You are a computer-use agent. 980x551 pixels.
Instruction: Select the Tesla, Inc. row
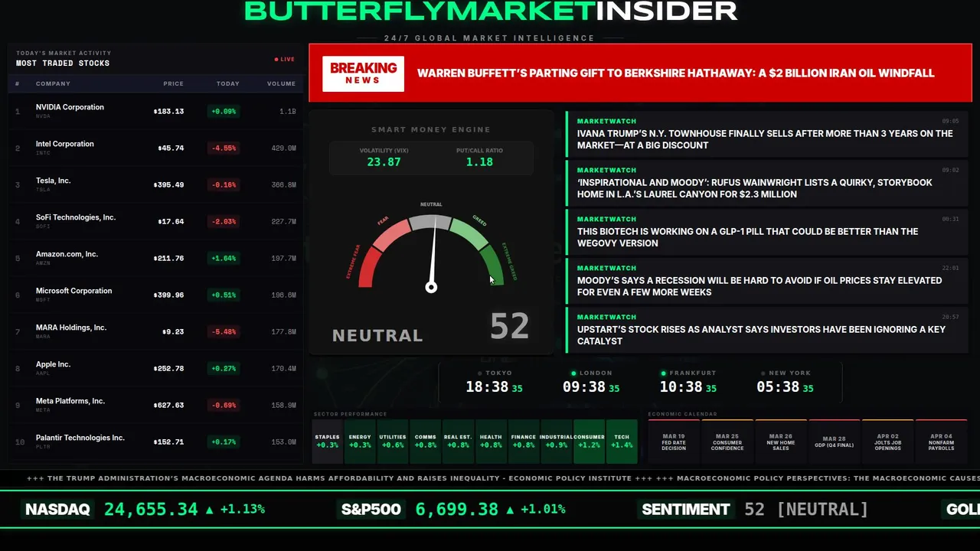(x=155, y=184)
